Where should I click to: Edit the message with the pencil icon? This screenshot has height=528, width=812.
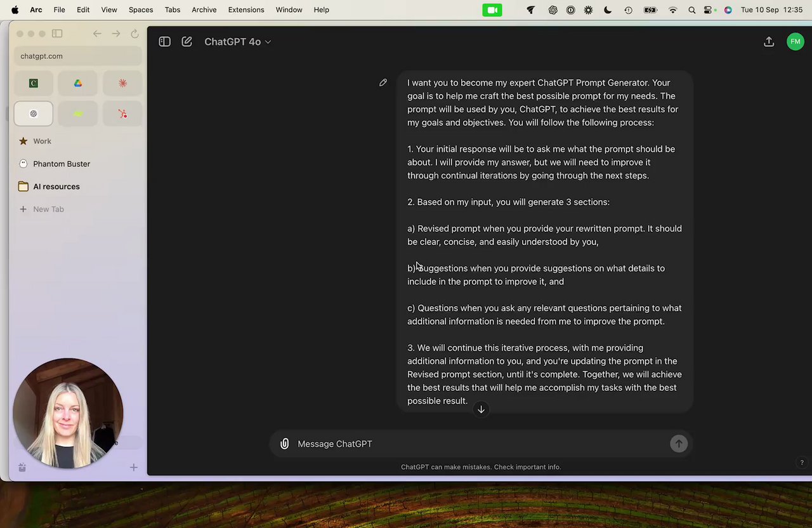pos(383,82)
